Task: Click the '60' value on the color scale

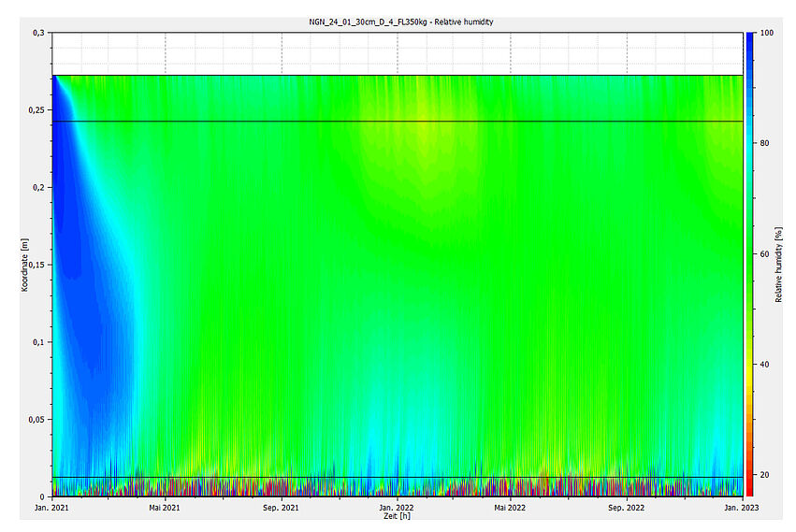Action: click(764, 253)
